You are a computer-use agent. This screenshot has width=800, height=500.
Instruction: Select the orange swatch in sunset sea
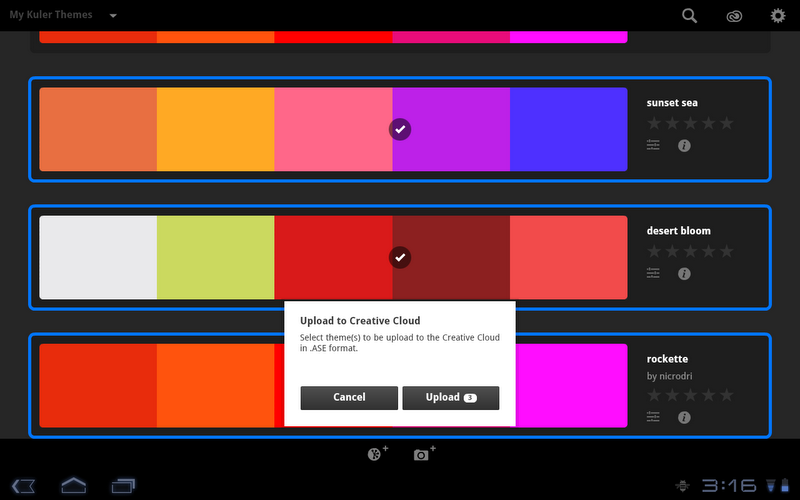point(215,129)
